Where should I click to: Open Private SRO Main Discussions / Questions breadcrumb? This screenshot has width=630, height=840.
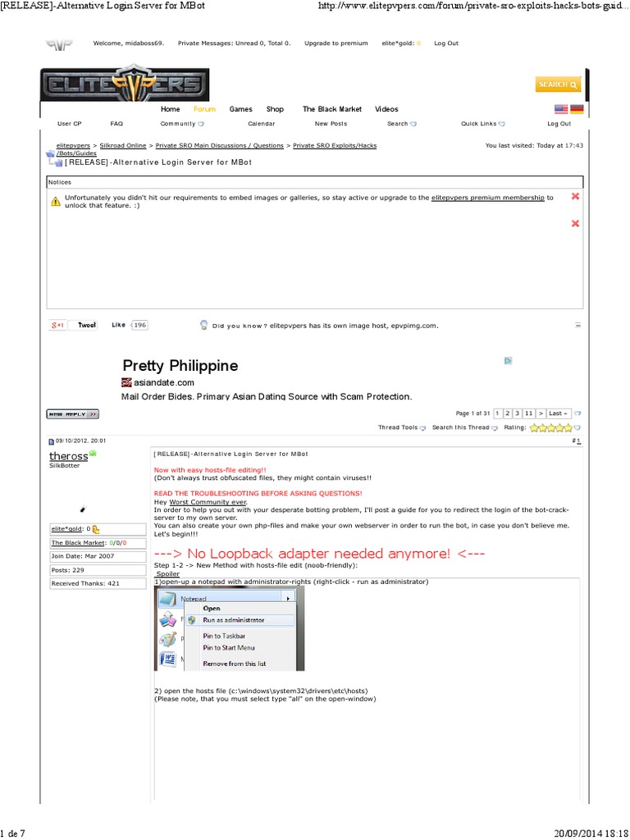220,146
